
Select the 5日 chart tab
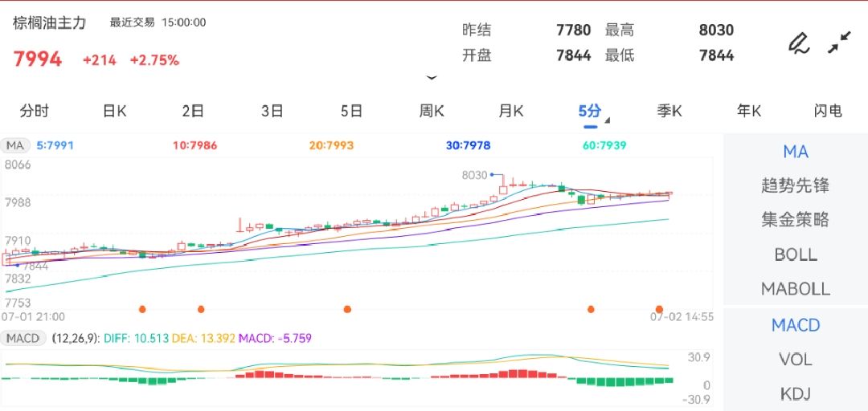[x=351, y=112]
